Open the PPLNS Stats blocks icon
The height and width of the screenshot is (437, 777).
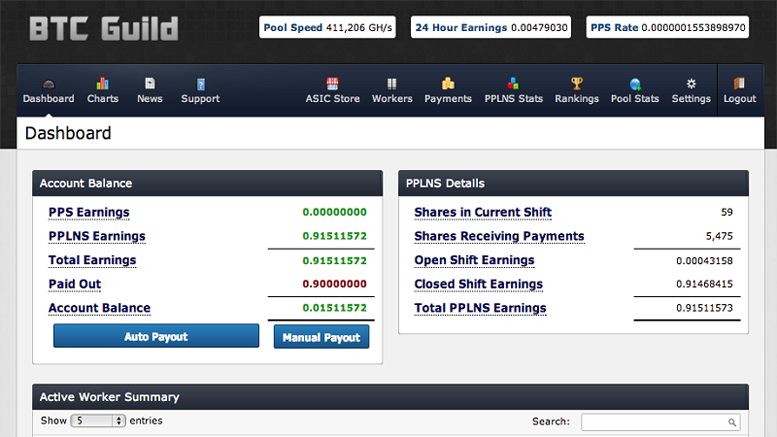513,83
